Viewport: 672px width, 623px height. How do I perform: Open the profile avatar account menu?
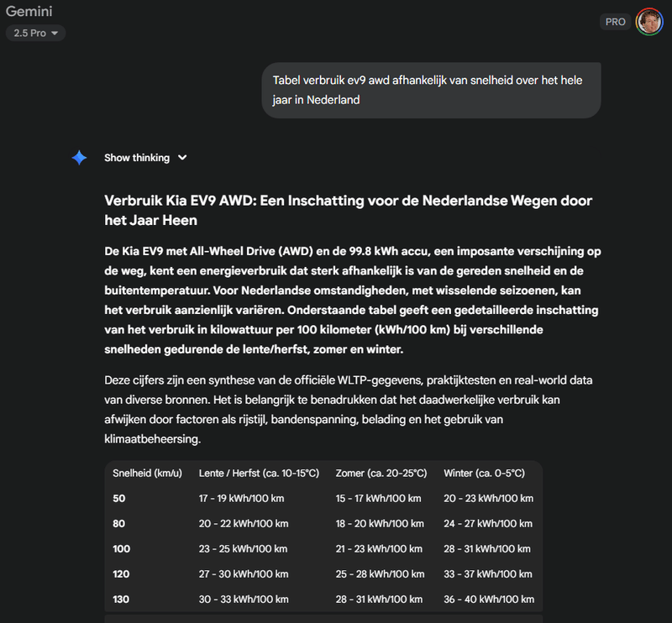click(649, 22)
